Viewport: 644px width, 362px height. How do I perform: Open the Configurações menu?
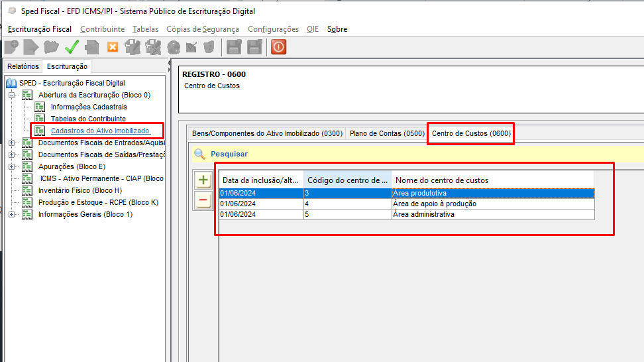point(273,29)
